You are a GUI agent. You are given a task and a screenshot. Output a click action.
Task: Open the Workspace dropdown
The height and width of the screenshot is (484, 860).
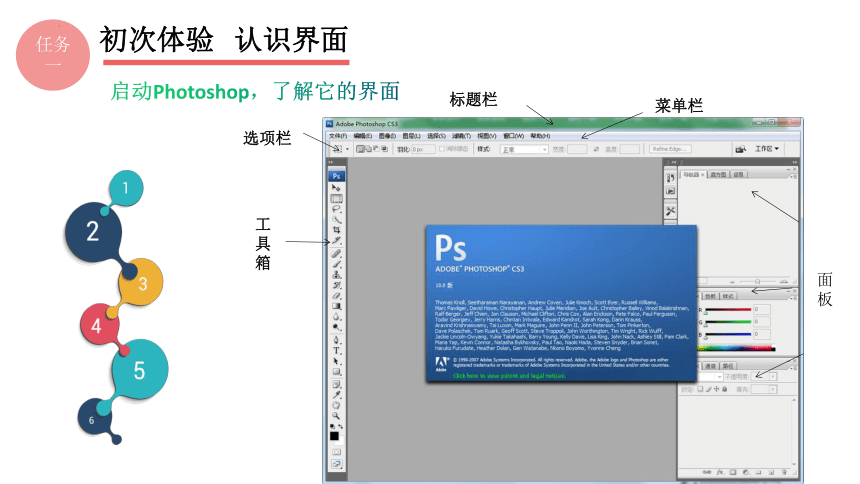[767, 149]
